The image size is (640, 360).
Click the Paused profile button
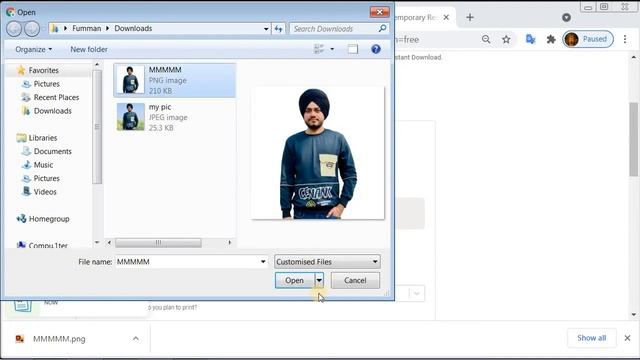click(x=588, y=39)
